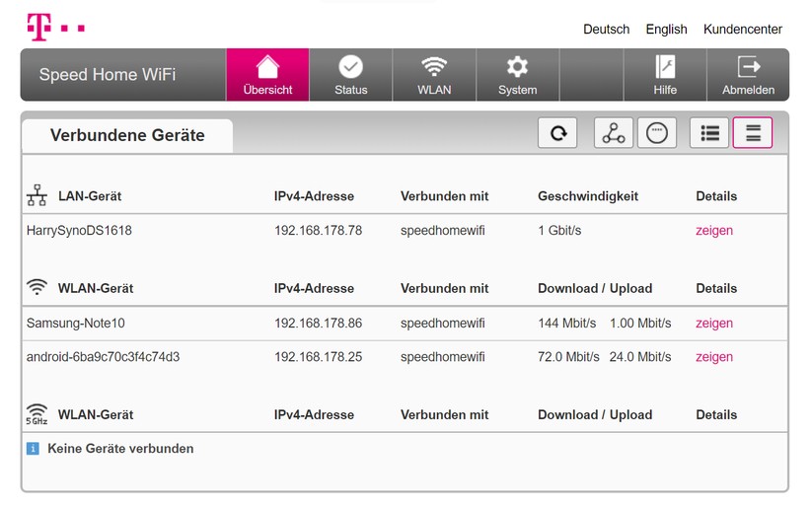Show details for android-6ba9c70c3f4c74d3 device
The width and height of the screenshot is (812, 508).
(713, 357)
